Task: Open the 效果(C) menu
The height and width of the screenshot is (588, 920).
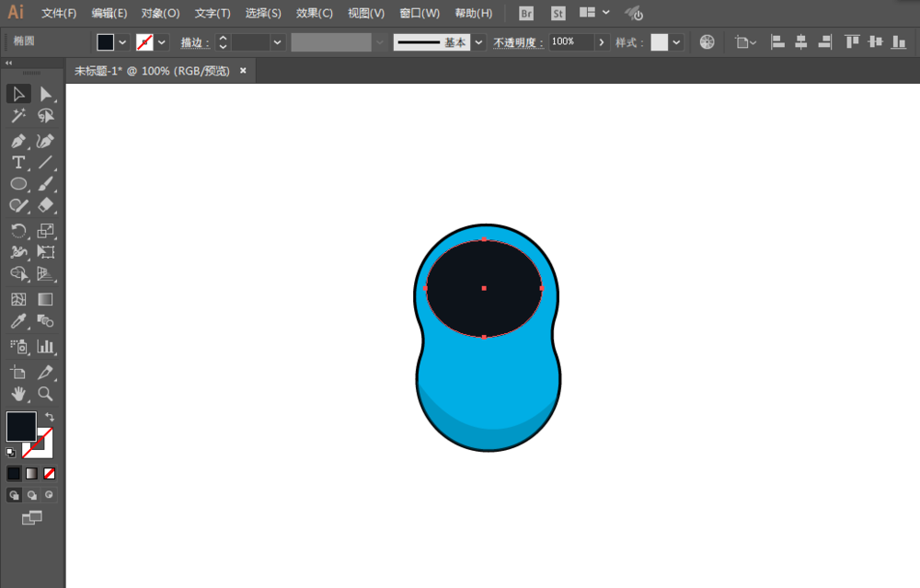Action: [314, 13]
